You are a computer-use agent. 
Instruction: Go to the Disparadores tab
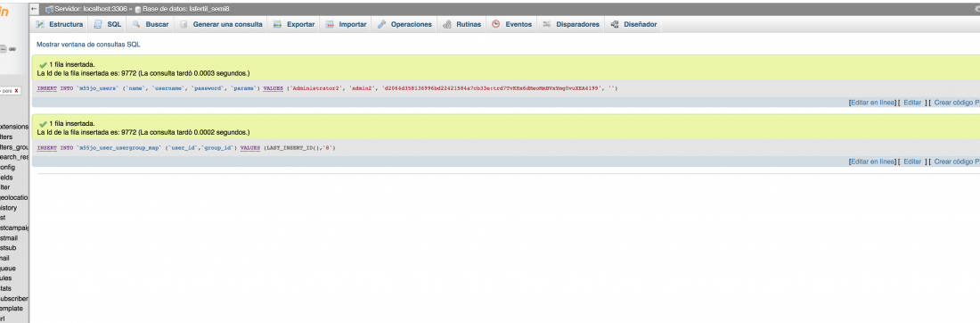(x=570, y=24)
